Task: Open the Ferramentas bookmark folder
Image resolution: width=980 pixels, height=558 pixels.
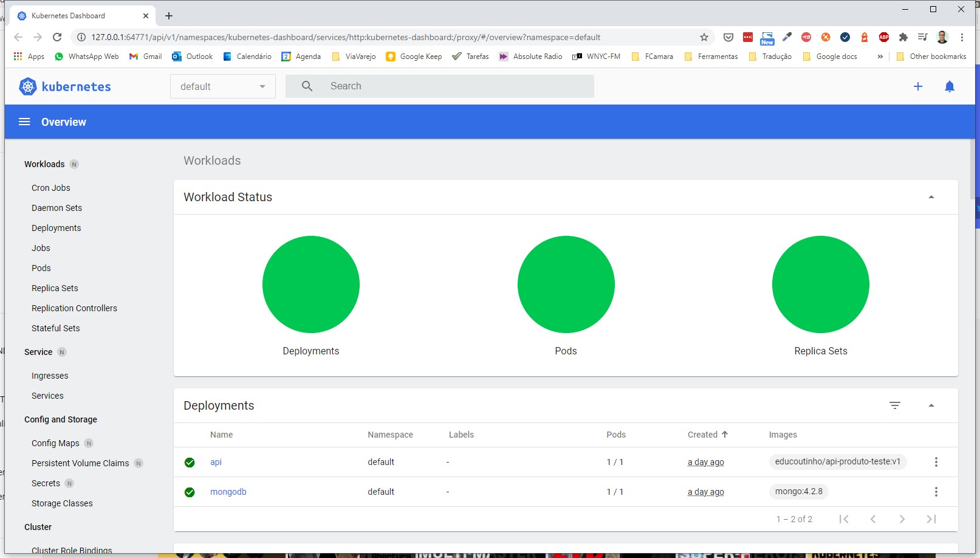Action: [x=711, y=57]
